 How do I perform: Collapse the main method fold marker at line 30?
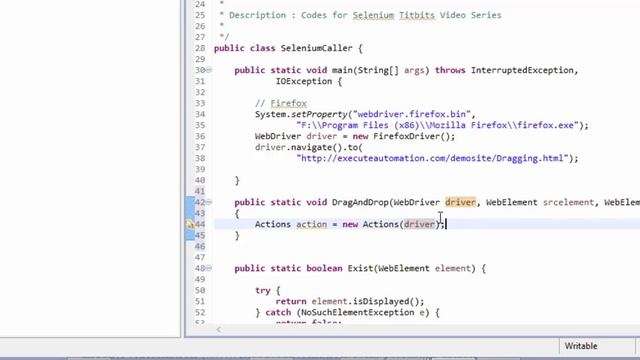click(x=209, y=70)
